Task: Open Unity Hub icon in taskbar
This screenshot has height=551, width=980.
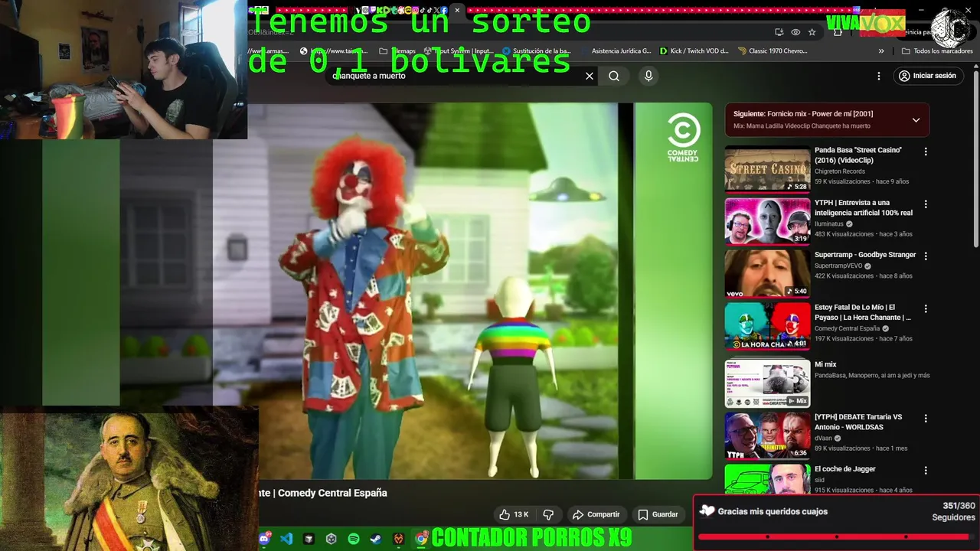Action: pos(331,539)
